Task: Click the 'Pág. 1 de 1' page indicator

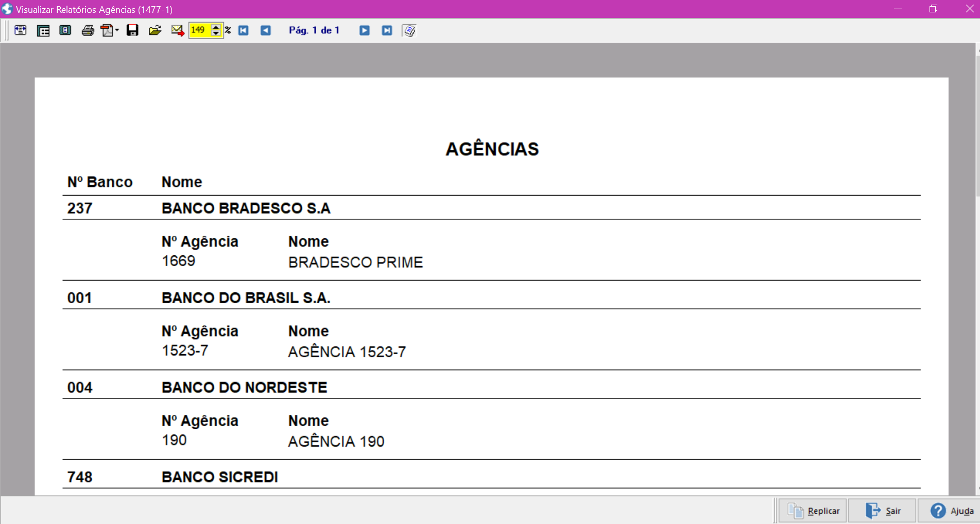Action: 314,30
